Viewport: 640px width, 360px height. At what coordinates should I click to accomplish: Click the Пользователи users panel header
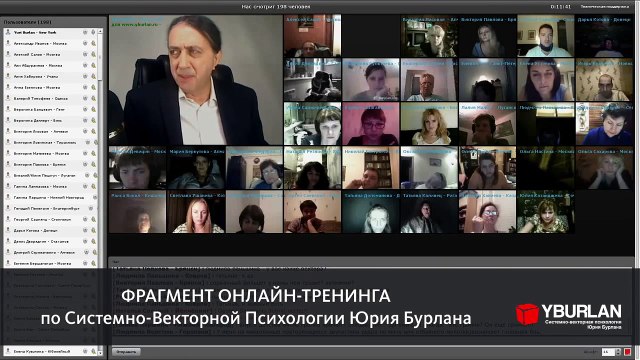(27, 22)
